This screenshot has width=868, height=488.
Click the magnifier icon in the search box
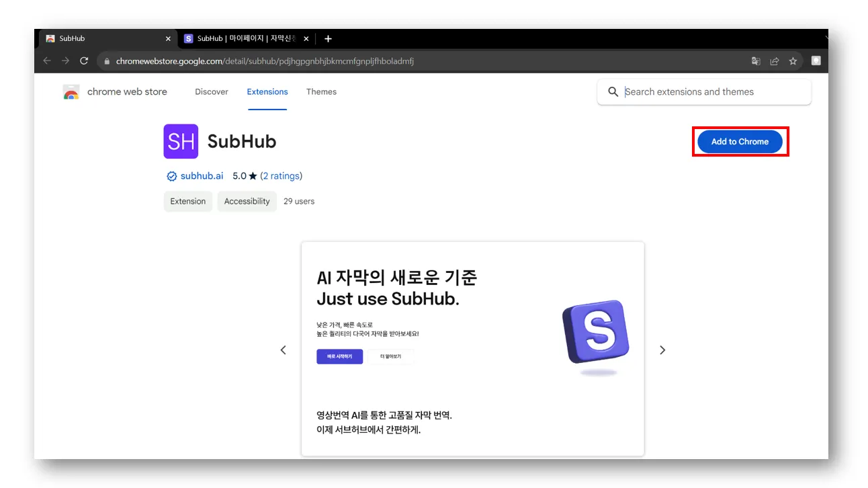[613, 92]
